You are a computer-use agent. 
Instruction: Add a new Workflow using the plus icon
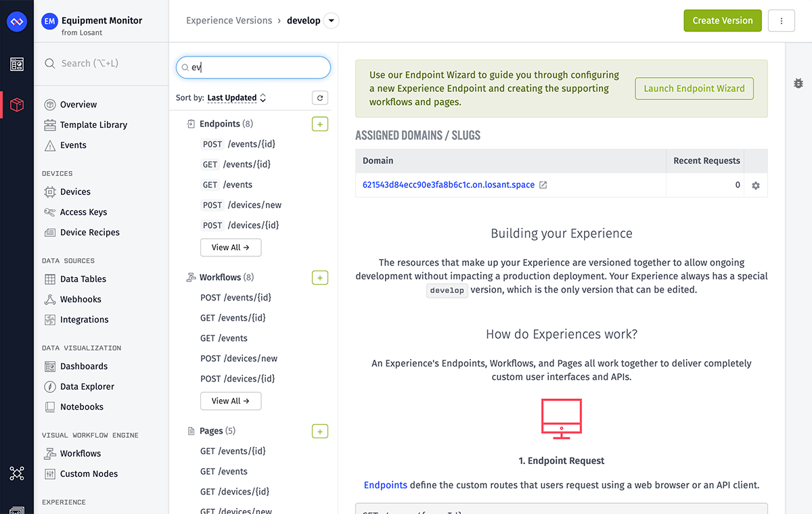point(319,277)
